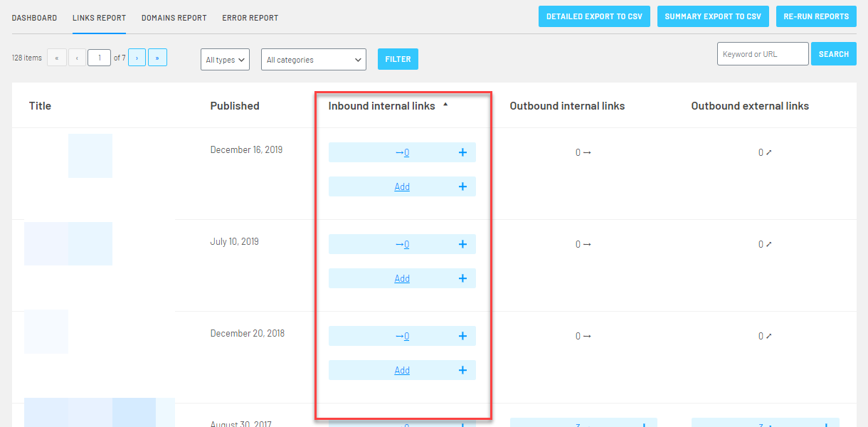Click the July 10, 2019 published date
Image resolution: width=868 pixels, height=427 pixels.
[235, 241]
